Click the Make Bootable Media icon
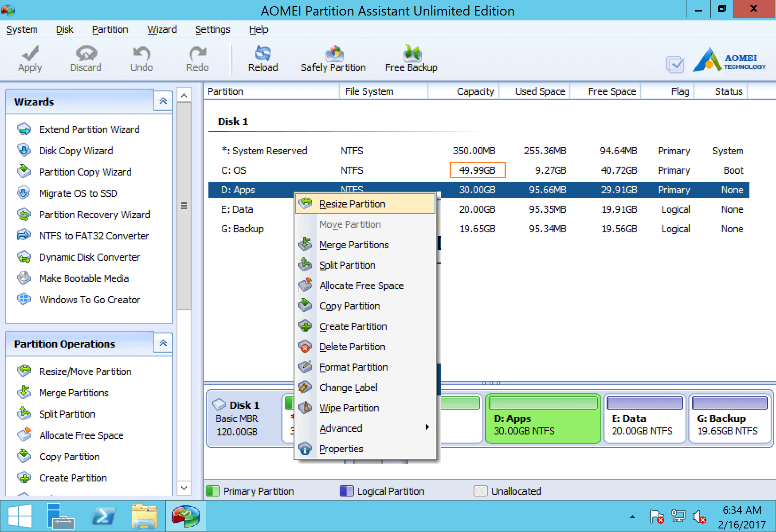This screenshot has height=532, width=776. pos(24,278)
